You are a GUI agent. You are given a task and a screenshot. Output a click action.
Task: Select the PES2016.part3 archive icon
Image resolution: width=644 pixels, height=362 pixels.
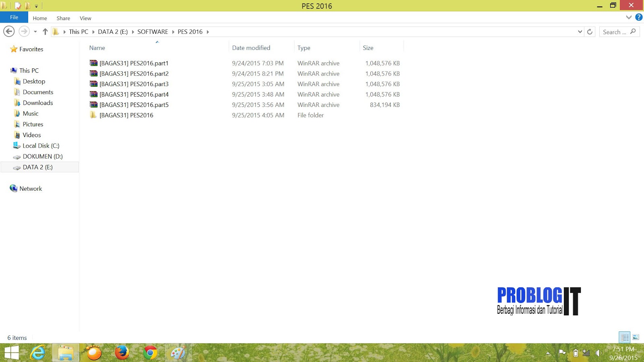pyautogui.click(x=93, y=84)
